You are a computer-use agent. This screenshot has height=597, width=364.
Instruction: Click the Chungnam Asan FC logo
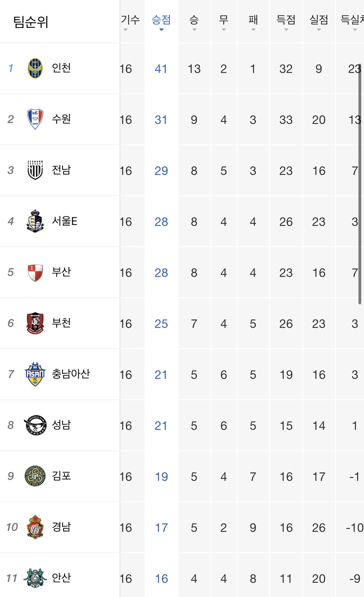click(35, 374)
